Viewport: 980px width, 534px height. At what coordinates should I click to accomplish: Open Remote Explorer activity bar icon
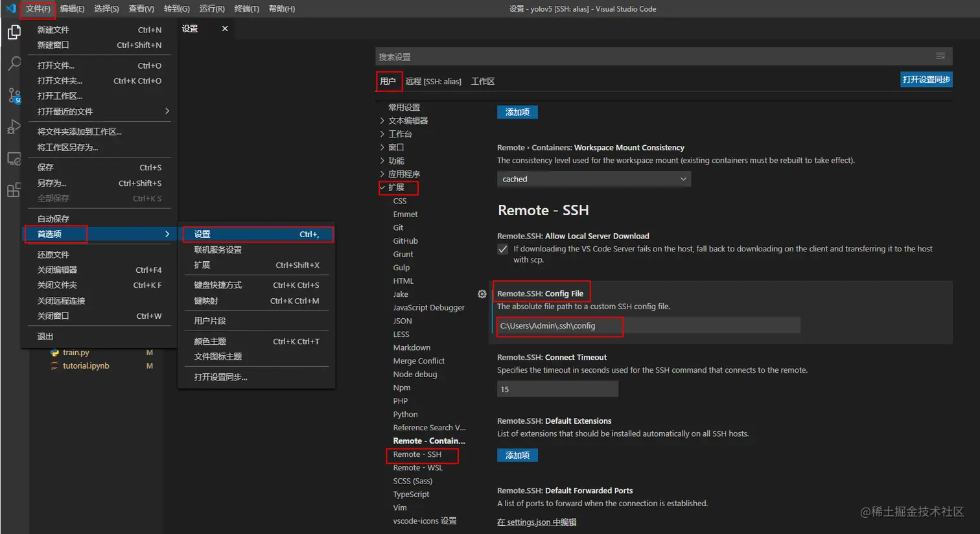(14, 159)
